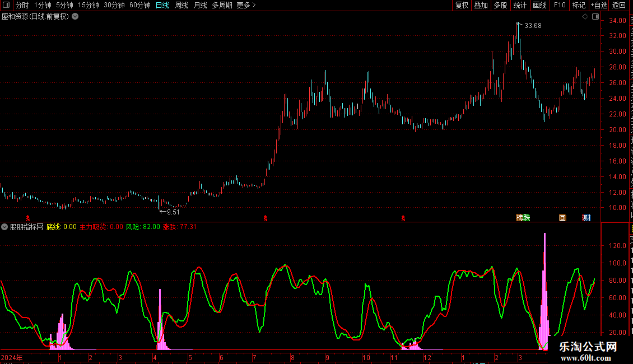This screenshot has height=364, width=633.
Task: Click the red S marker near July
Action: (x=265, y=218)
